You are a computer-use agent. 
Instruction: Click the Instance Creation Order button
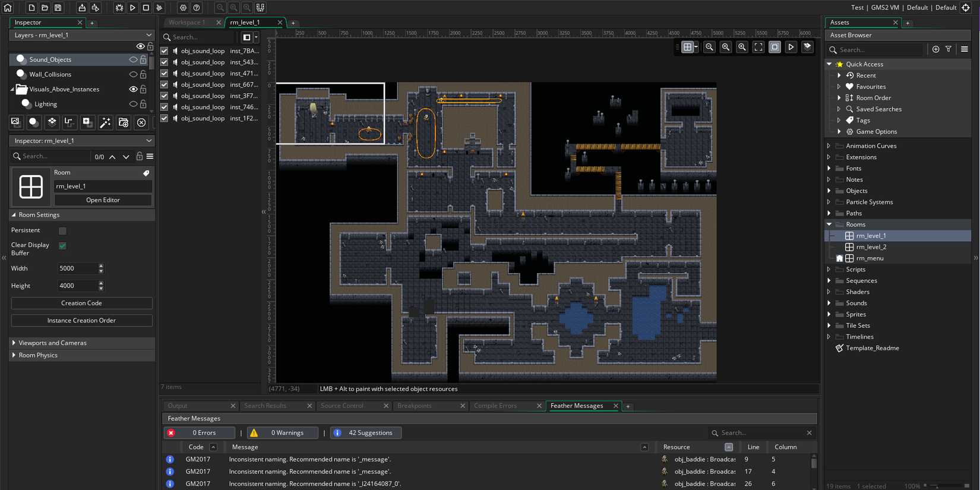pyautogui.click(x=81, y=320)
